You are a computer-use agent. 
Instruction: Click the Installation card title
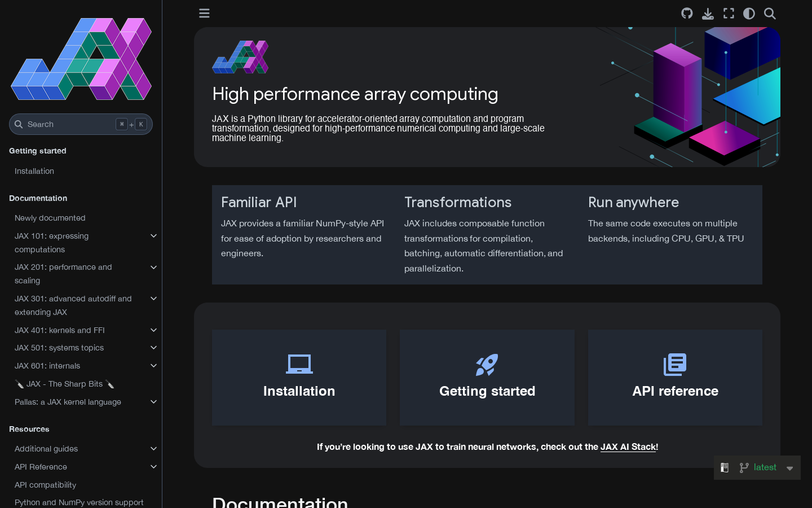(299, 391)
